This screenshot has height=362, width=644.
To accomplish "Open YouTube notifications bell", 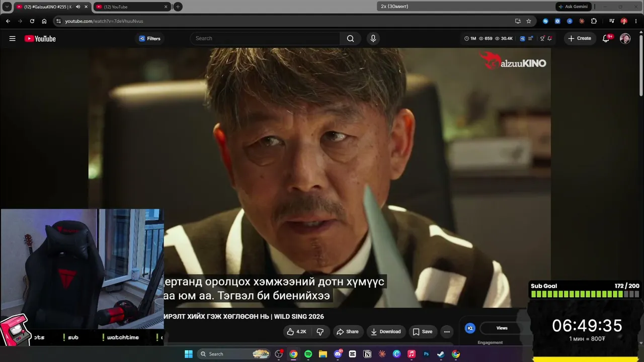I will pyautogui.click(x=606, y=39).
